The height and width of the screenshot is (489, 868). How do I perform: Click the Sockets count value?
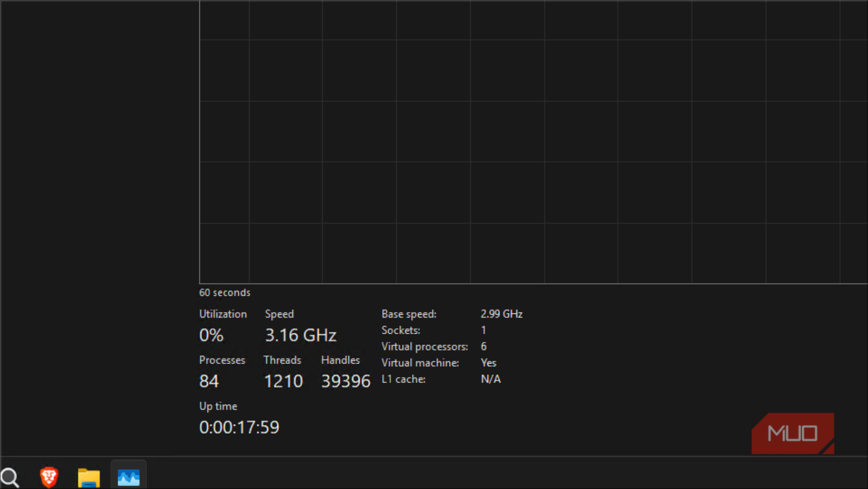[483, 330]
